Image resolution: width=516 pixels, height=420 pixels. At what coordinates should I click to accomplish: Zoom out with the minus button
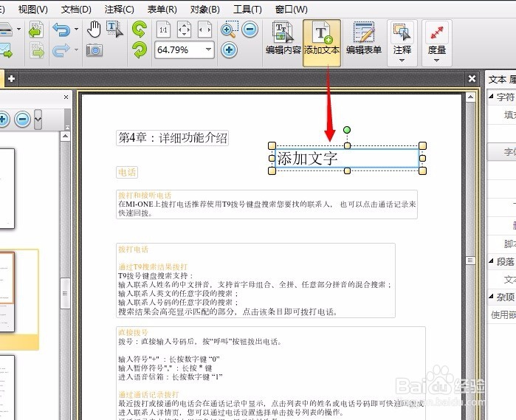click(250, 30)
